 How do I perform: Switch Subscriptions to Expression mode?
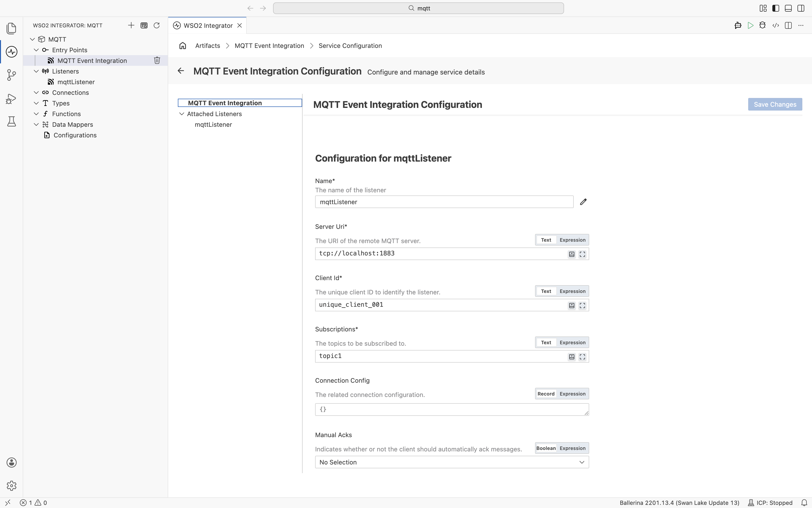573,342
